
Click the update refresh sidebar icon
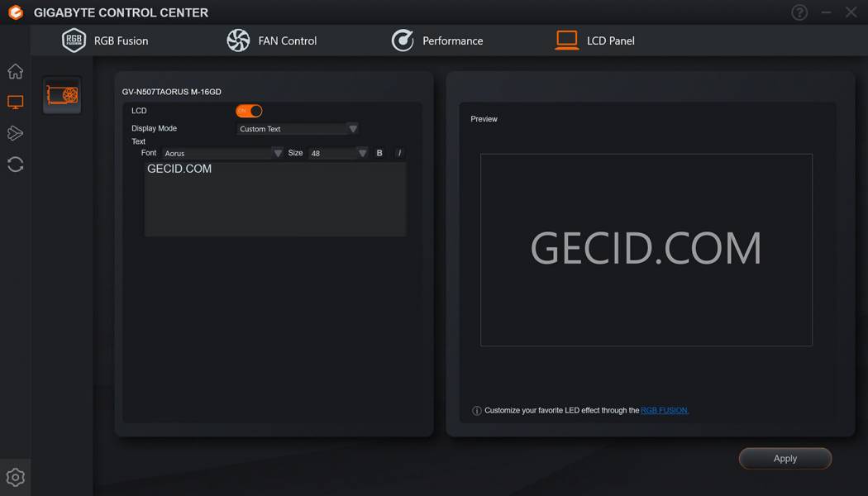[x=16, y=165]
